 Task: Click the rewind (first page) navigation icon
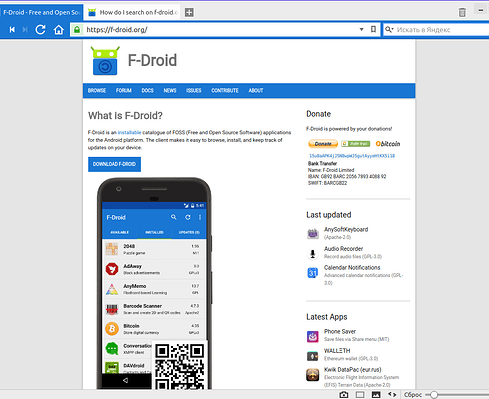tap(12, 30)
